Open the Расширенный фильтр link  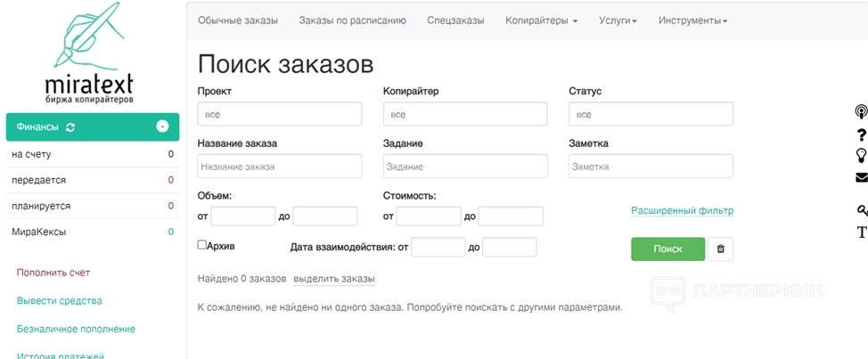[682, 211]
